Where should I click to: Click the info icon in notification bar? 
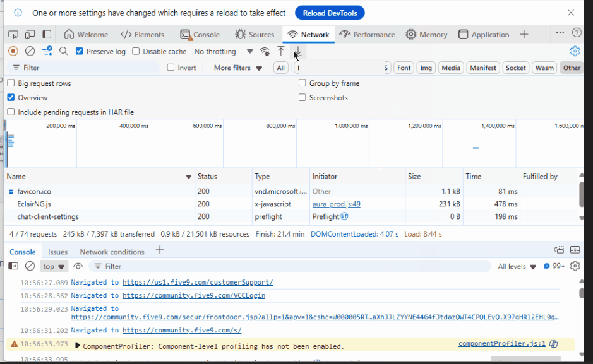coord(18,13)
